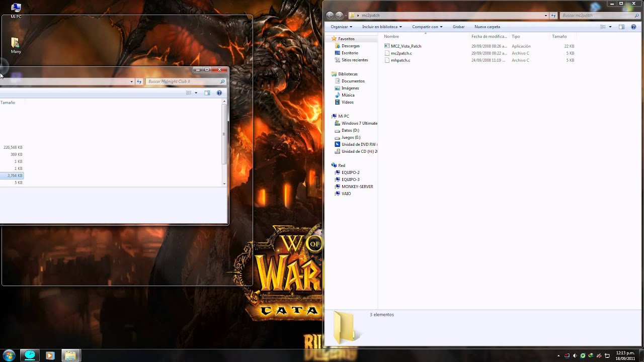Expand the mc2patch address bar history dropdown

[546, 16]
